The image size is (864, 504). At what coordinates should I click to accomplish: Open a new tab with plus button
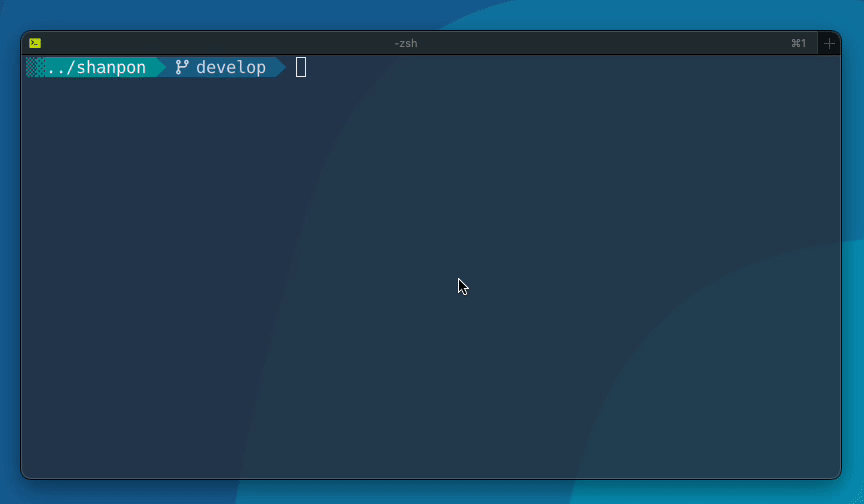click(x=829, y=44)
